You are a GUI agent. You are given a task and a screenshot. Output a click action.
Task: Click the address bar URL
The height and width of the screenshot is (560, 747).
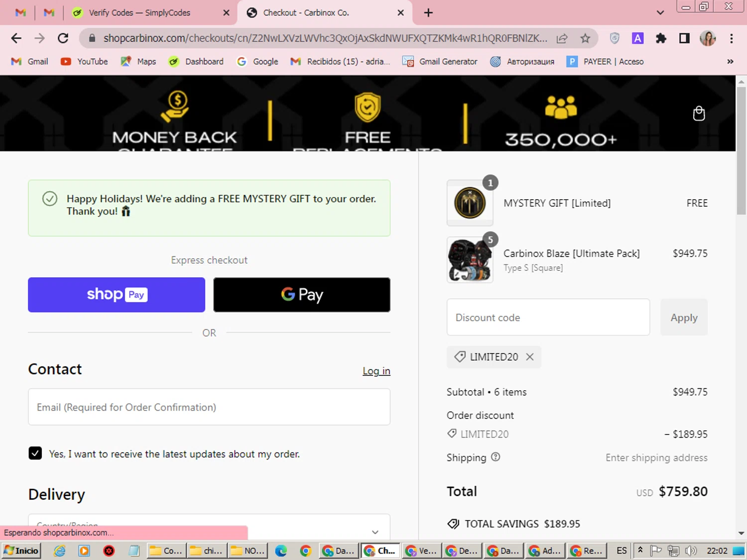(x=325, y=38)
